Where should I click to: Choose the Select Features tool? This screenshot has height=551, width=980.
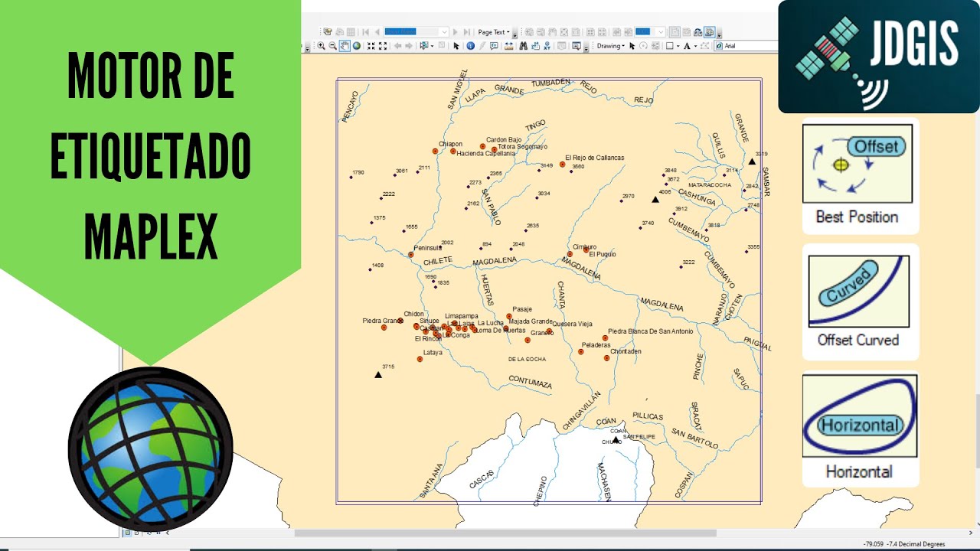(x=423, y=46)
